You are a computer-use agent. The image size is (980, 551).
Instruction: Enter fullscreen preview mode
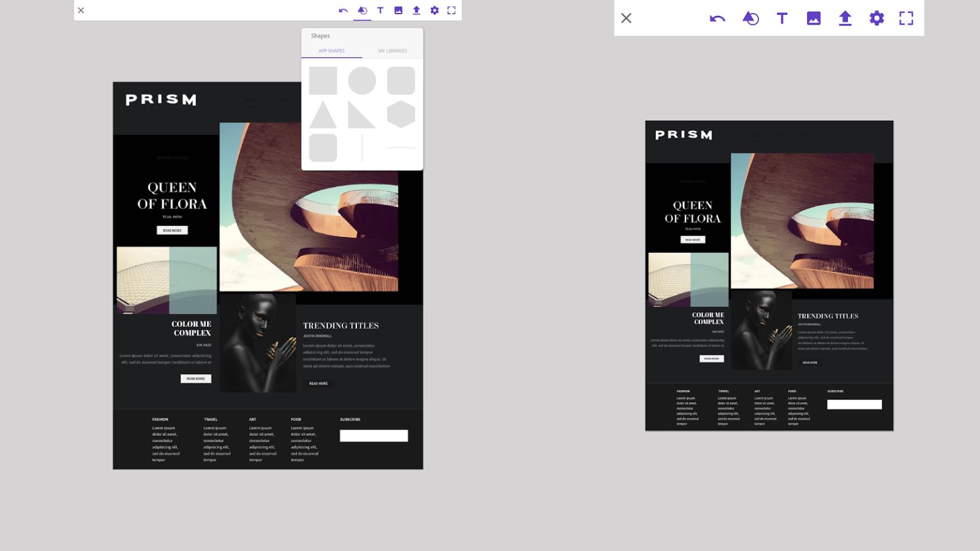pyautogui.click(x=452, y=10)
